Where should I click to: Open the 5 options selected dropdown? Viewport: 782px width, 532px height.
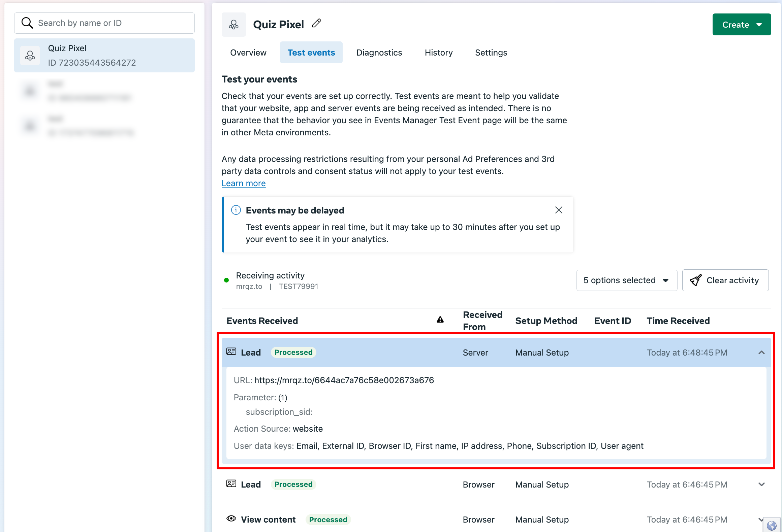click(x=627, y=280)
